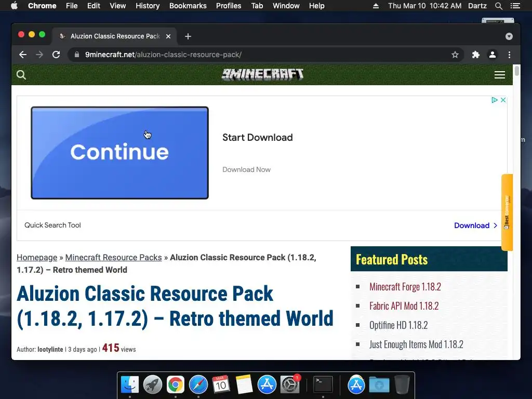The image size is (532, 399).
Task: Open Chrome from the Dock
Action: [x=175, y=385]
